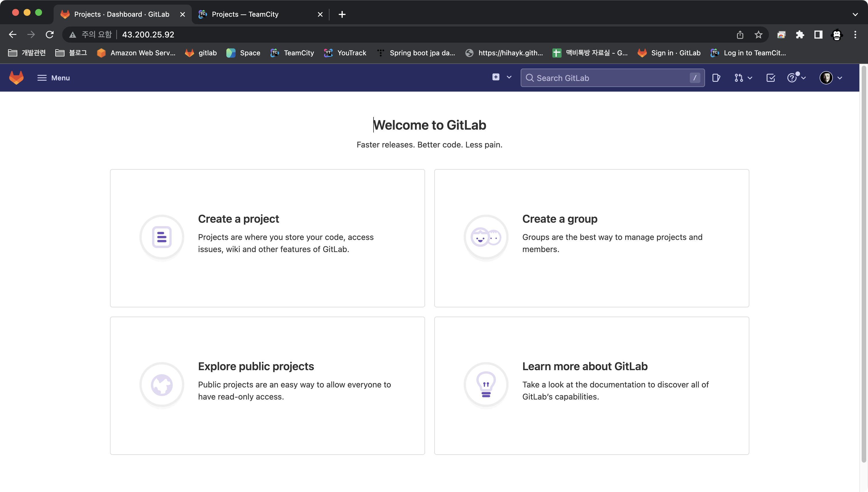The image size is (868, 492).
Task: Open the Extensions puzzle icon
Action: click(x=800, y=35)
